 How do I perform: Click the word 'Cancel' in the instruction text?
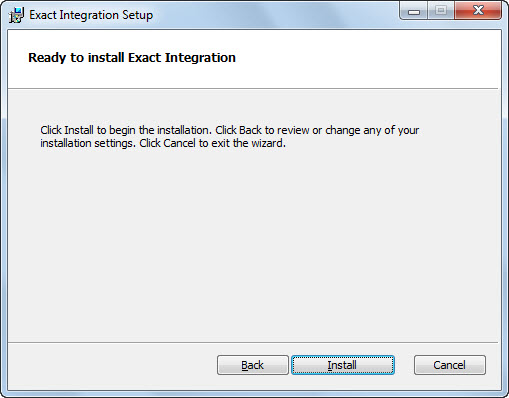click(x=179, y=143)
